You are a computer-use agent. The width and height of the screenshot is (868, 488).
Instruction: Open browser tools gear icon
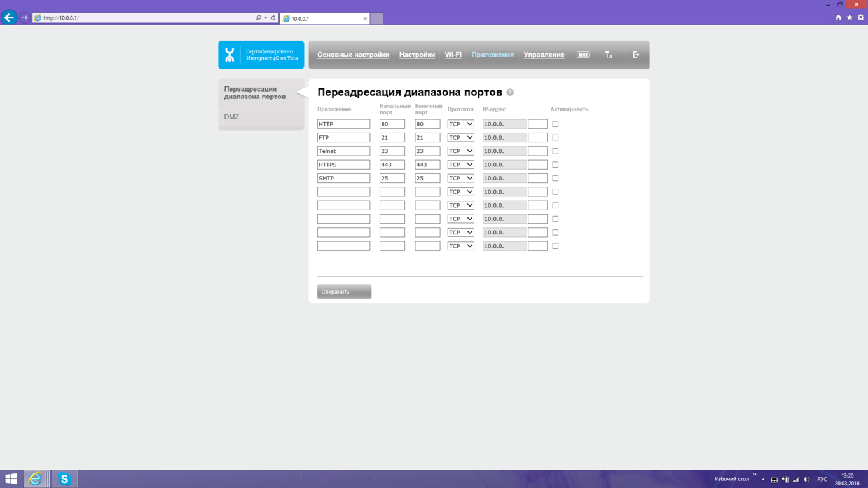[861, 18]
